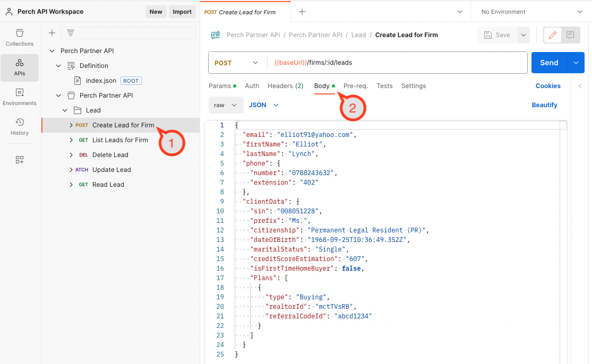Image resolution: width=592 pixels, height=364 pixels.
Task: Click the Send button
Action: pos(549,63)
